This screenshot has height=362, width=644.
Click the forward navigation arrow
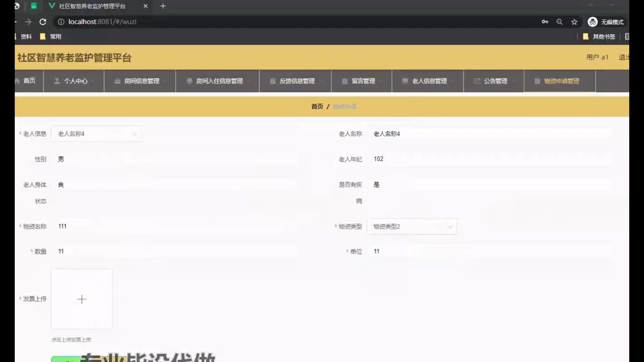click(x=28, y=22)
